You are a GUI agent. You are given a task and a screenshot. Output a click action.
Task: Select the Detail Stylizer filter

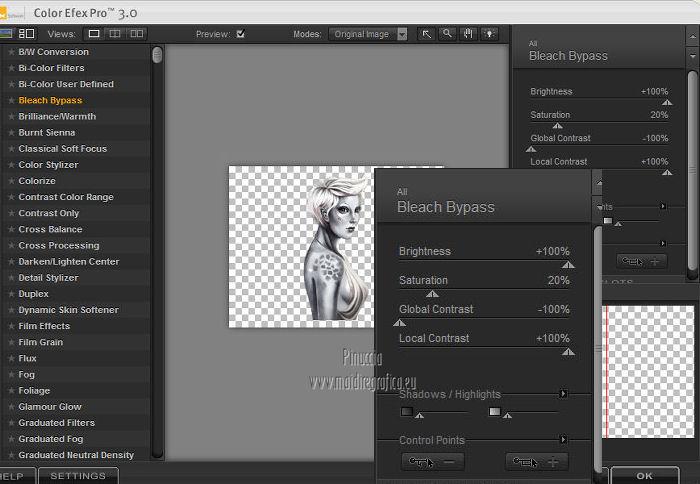pos(48,278)
